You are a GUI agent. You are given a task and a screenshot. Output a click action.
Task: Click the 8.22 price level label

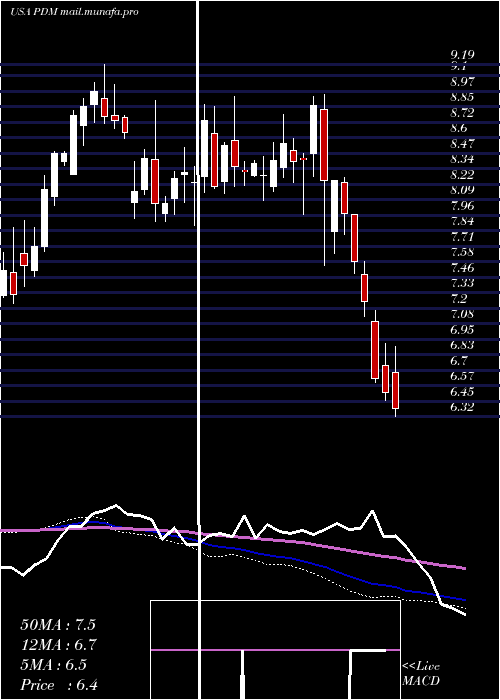point(462,175)
